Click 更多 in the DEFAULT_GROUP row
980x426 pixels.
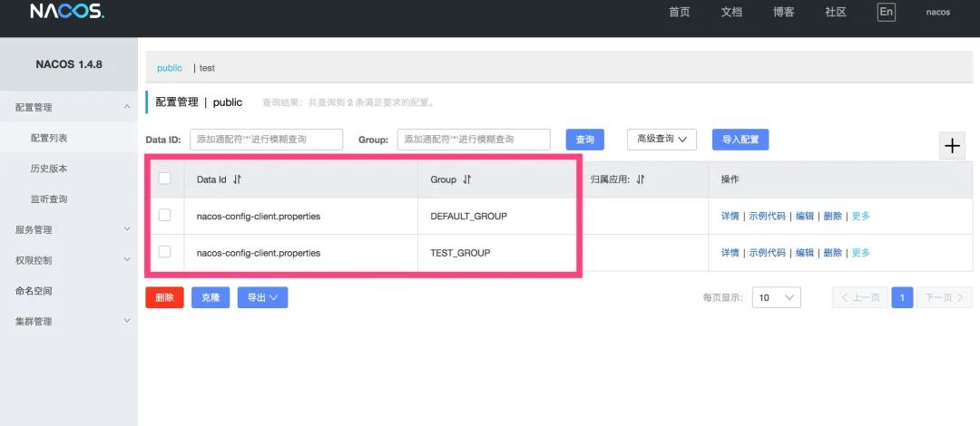pos(860,216)
